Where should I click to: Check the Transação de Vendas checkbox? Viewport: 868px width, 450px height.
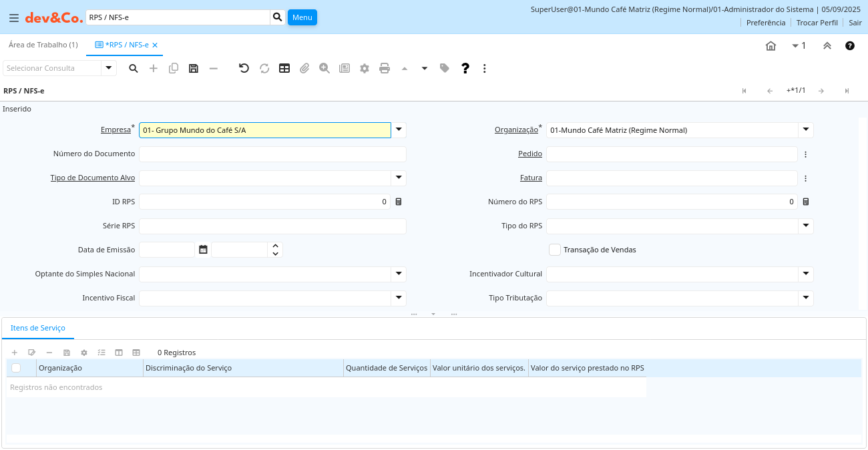point(555,250)
